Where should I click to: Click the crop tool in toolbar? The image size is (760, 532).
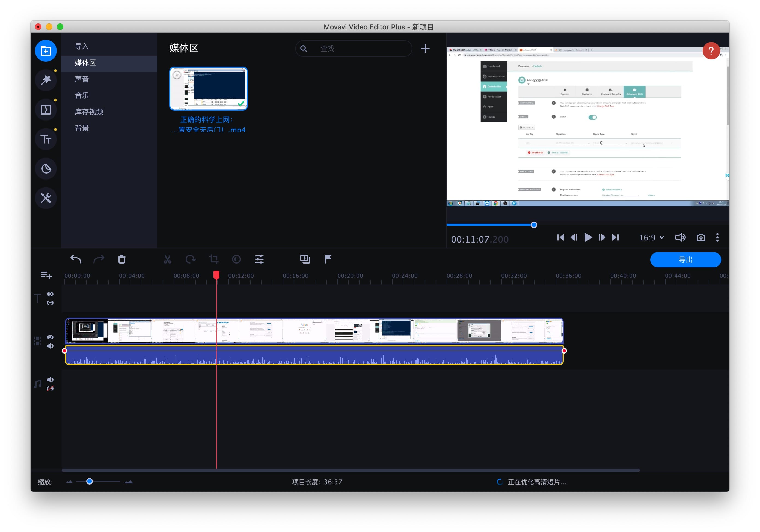[x=214, y=259]
